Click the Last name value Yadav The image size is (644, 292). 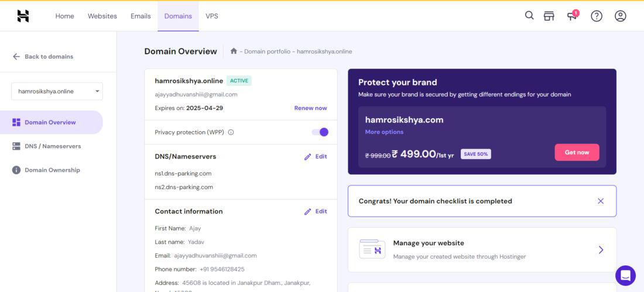point(196,242)
